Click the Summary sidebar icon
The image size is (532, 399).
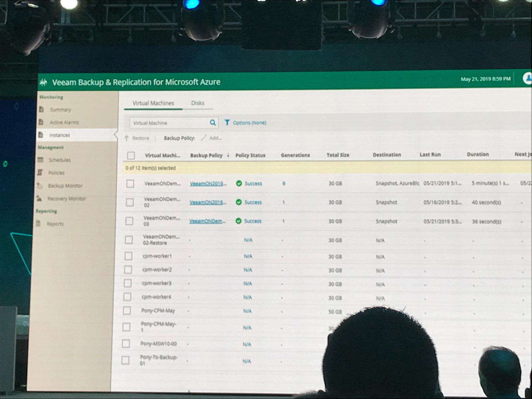42,110
